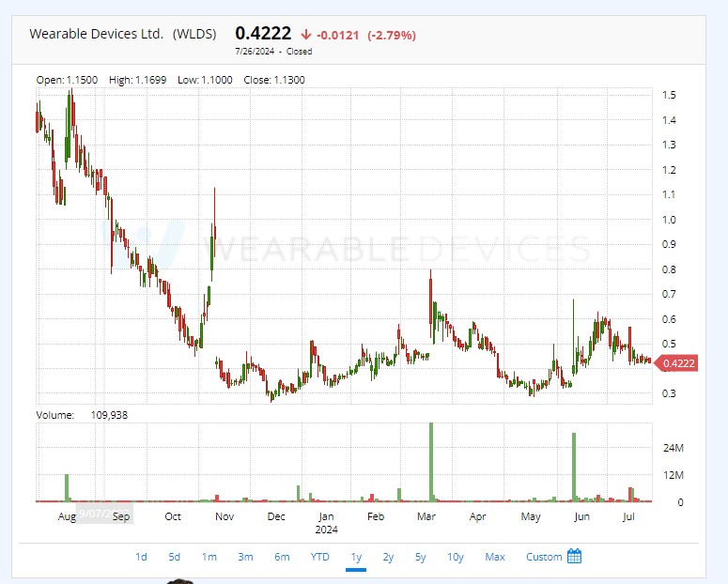The image size is (728, 584).
Task: Click the Mar label on time axis
Action: (426, 516)
